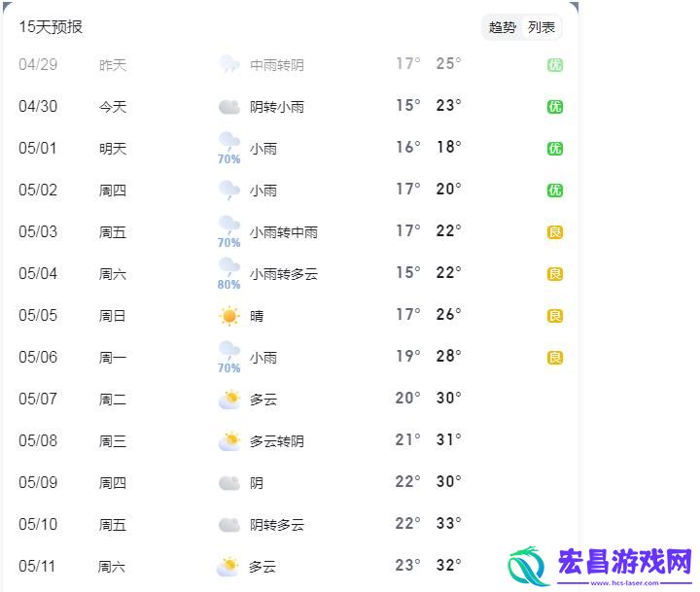Click the rain icon for 04/29
This screenshot has height=592, width=700.
(x=229, y=64)
